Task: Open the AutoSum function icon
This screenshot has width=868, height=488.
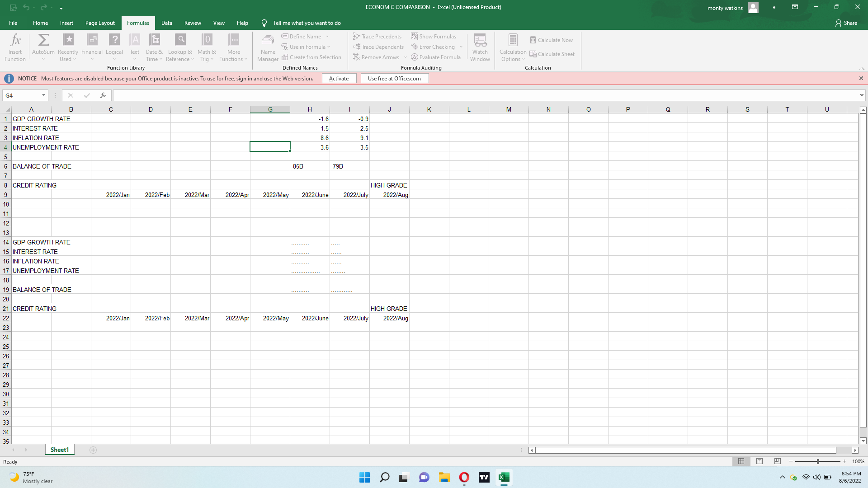Action: point(43,41)
